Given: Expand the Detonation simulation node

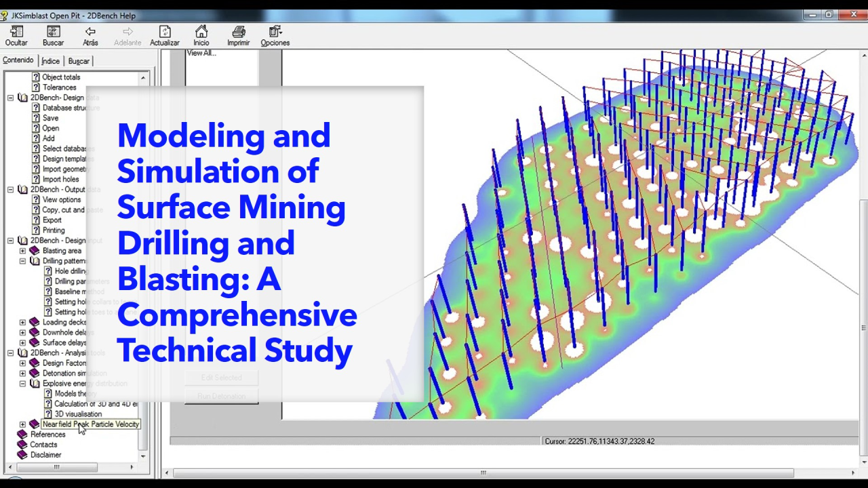Looking at the screenshot, I should coord(22,373).
